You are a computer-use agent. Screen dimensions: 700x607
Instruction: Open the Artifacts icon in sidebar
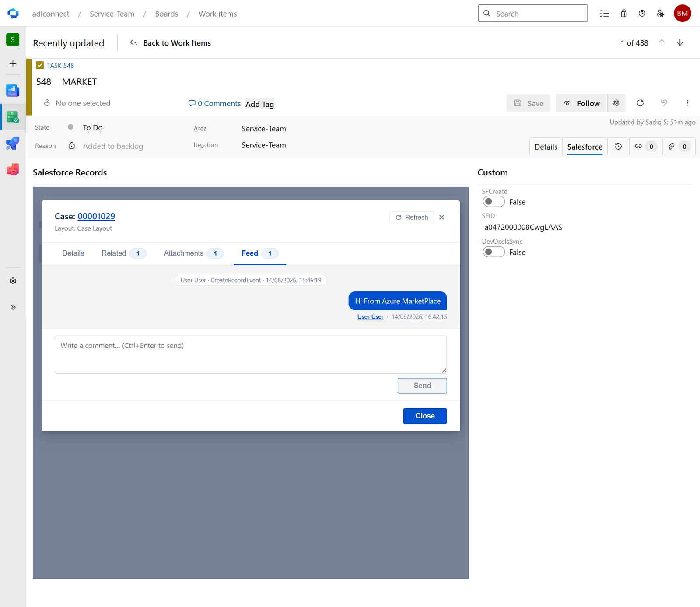[13, 169]
